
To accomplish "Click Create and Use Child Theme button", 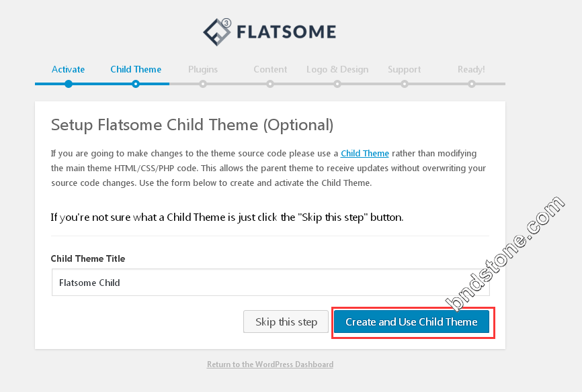I will [411, 322].
